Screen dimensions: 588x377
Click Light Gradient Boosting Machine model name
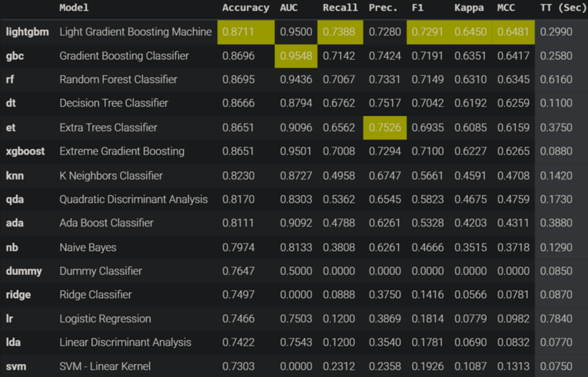point(136,31)
